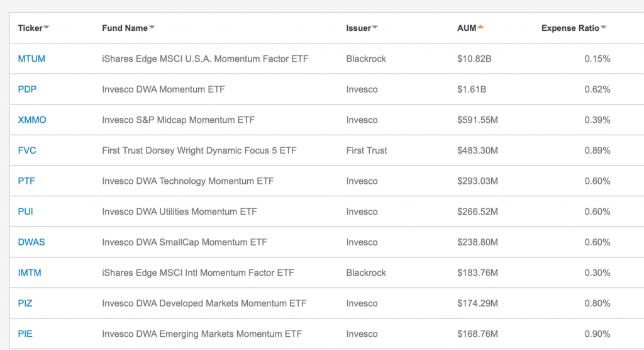Screen dimensions: 644x350
Task: Click the $10.82B AUM value
Action: (x=474, y=59)
